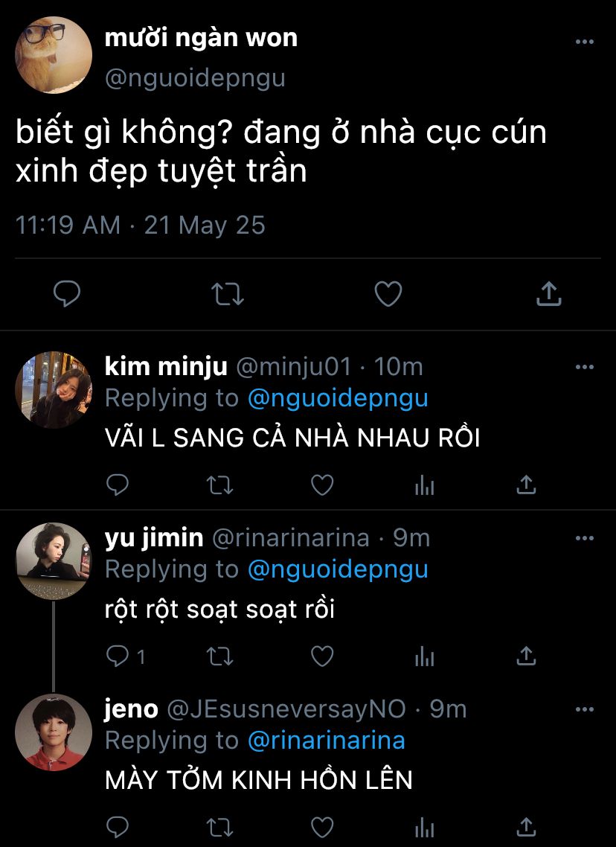Like yu jimin's reply

point(321,656)
